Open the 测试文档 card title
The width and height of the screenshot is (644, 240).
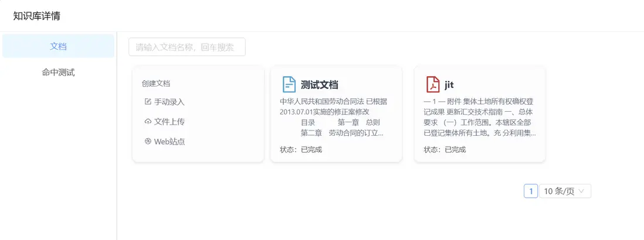point(320,85)
